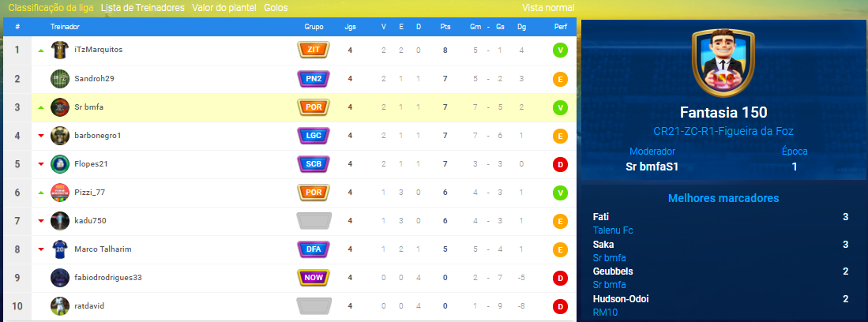Open iTzMarquitos team shirt avatar

pyautogui.click(x=60, y=50)
